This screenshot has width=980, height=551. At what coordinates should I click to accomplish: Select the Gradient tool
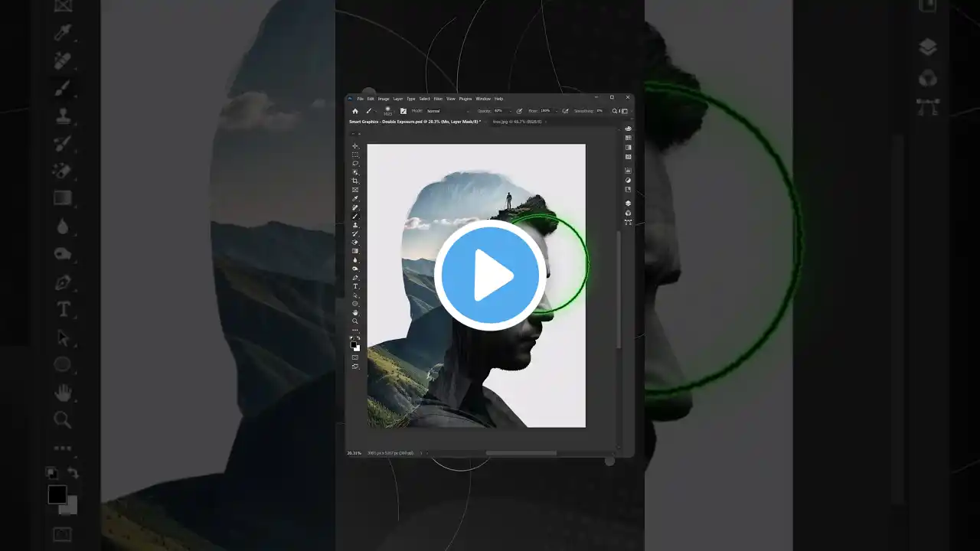pyautogui.click(x=355, y=251)
